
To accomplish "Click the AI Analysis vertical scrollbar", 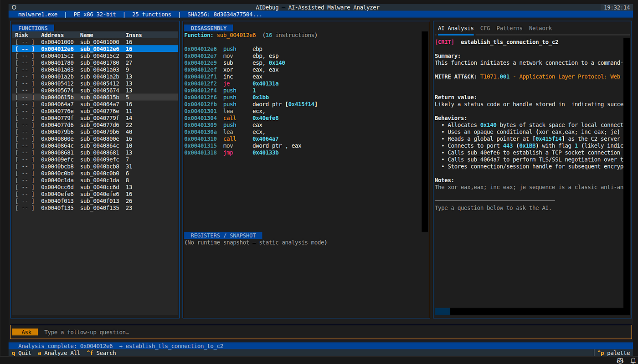I will point(627,173).
